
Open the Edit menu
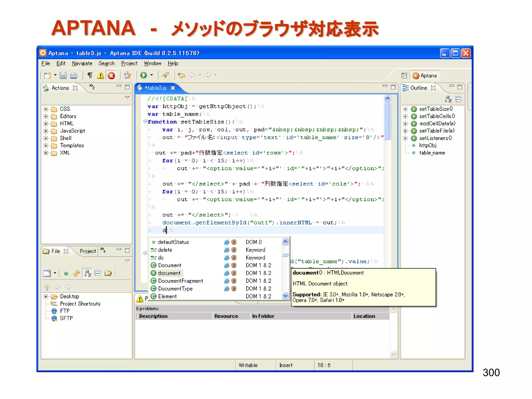pyautogui.click(x=61, y=63)
